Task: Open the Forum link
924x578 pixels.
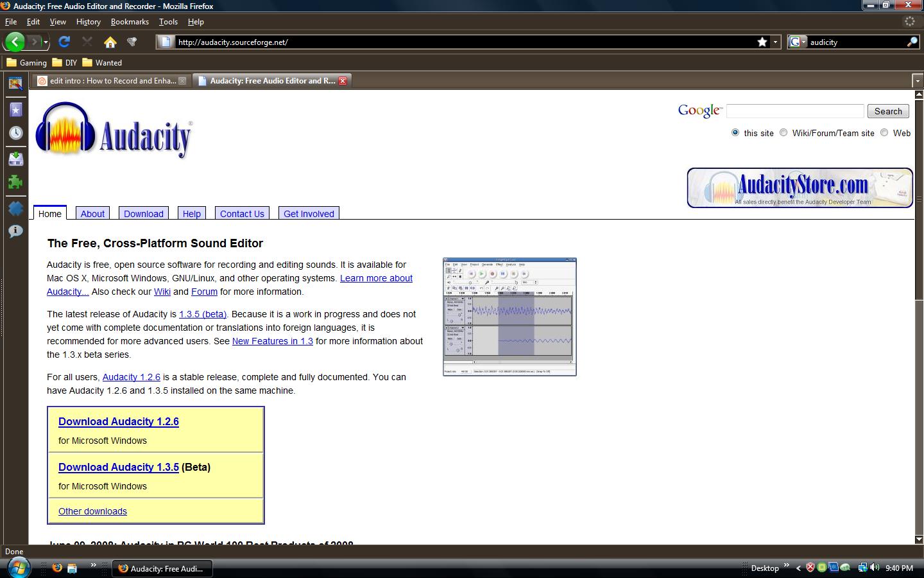Action: click(x=204, y=292)
